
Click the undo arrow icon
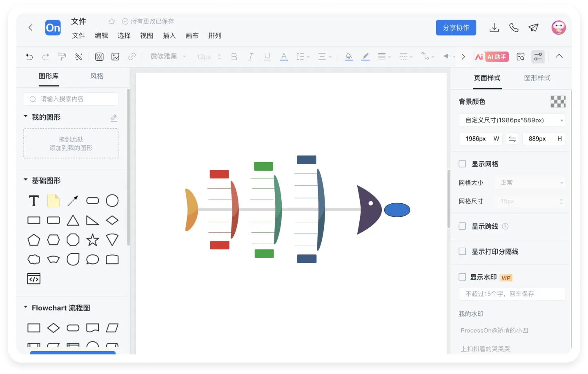[x=29, y=57]
